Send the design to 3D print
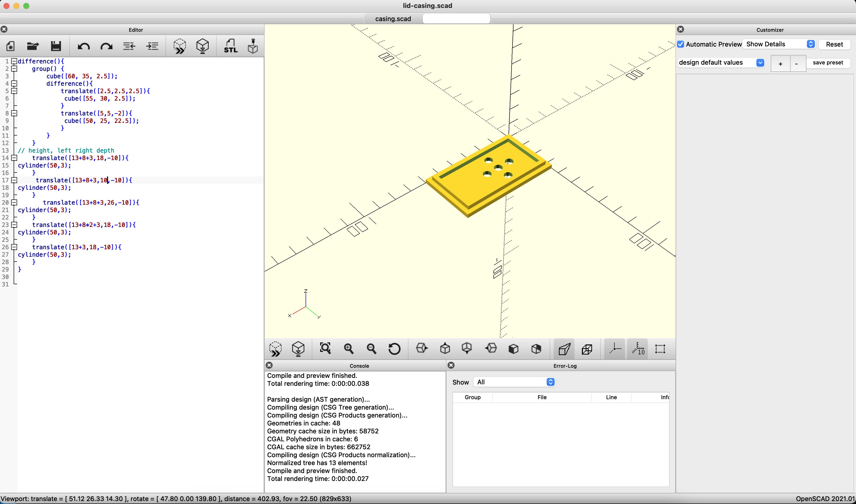The height and width of the screenshot is (504, 856). click(x=253, y=46)
